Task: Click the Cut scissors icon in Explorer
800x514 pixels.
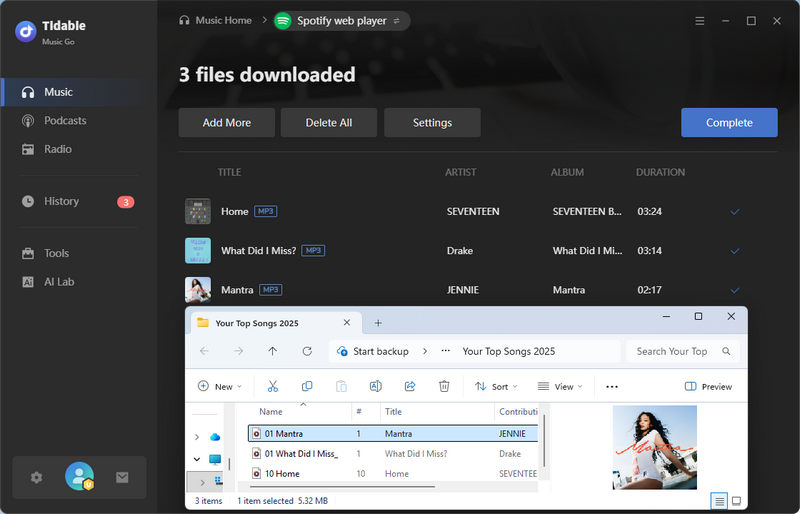Action: [x=272, y=386]
